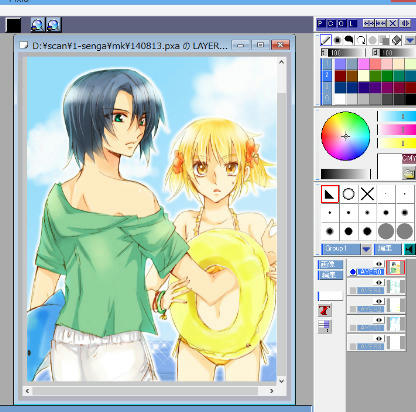Click the inward arrows shrink panel icon
The width and height of the screenshot is (416, 412).
pos(381,23)
